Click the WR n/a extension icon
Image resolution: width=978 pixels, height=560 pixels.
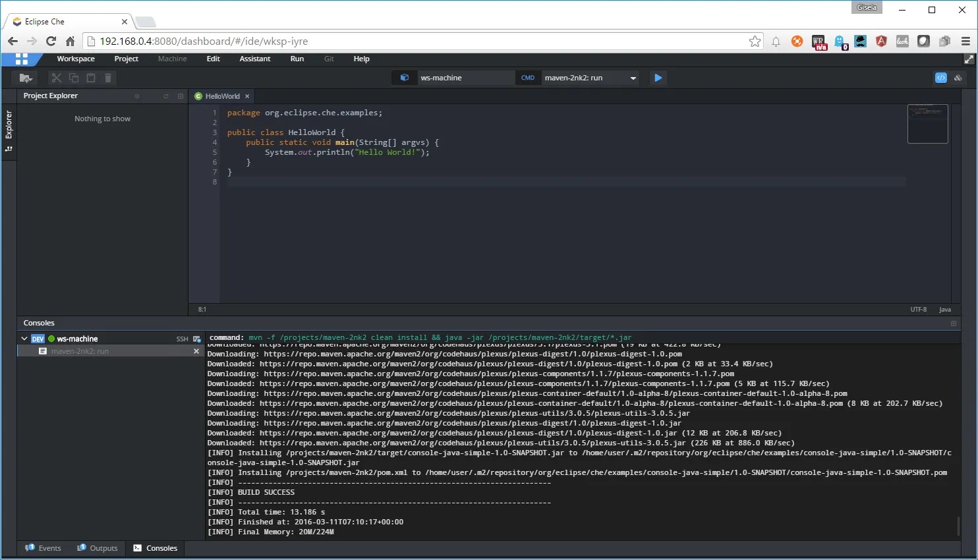[x=819, y=42]
